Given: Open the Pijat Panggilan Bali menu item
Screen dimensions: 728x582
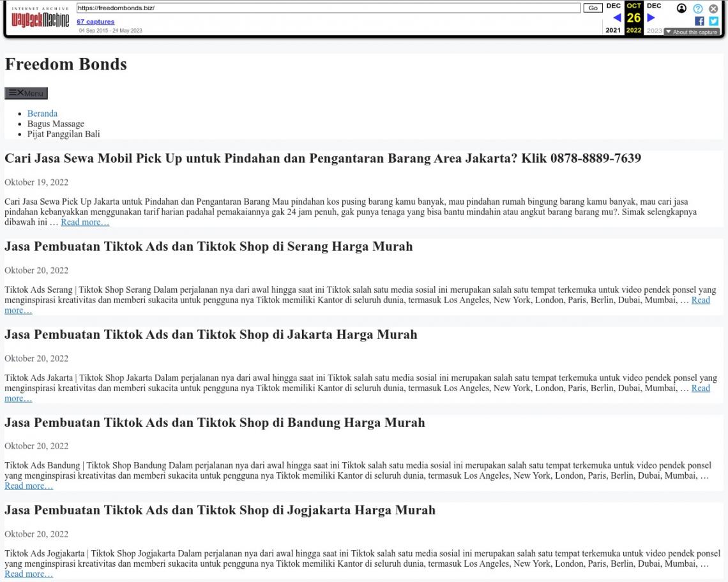Looking at the screenshot, I should 64,133.
